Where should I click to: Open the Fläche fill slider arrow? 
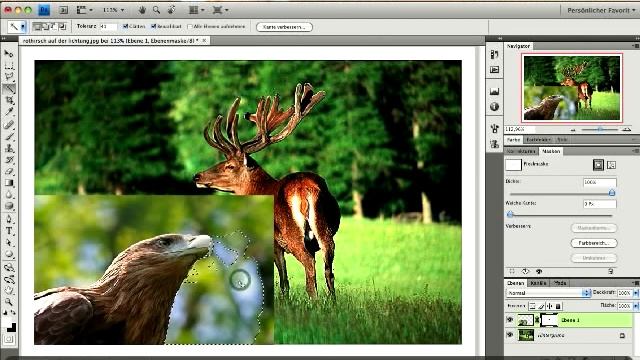[636, 306]
